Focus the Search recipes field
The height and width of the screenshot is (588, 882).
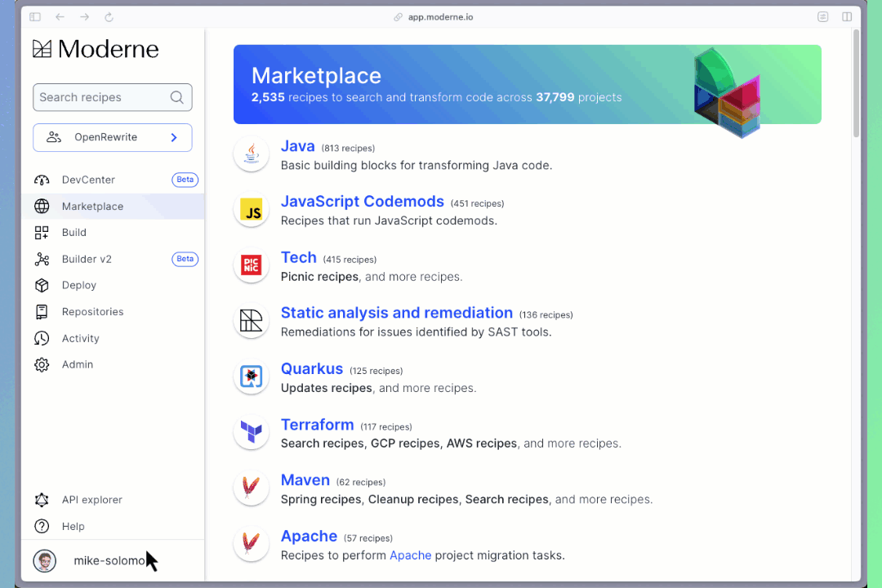113,97
